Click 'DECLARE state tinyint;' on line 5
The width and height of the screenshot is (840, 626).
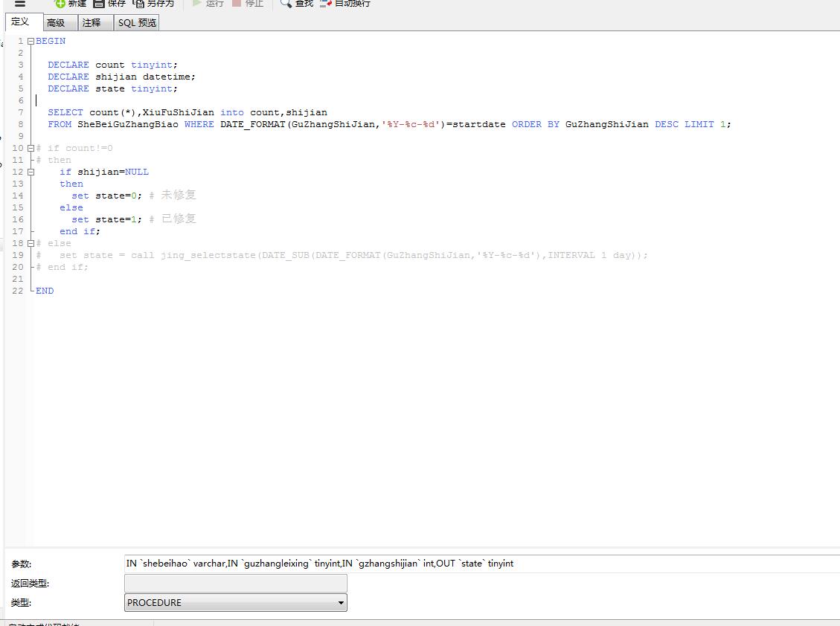pyautogui.click(x=112, y=89)
